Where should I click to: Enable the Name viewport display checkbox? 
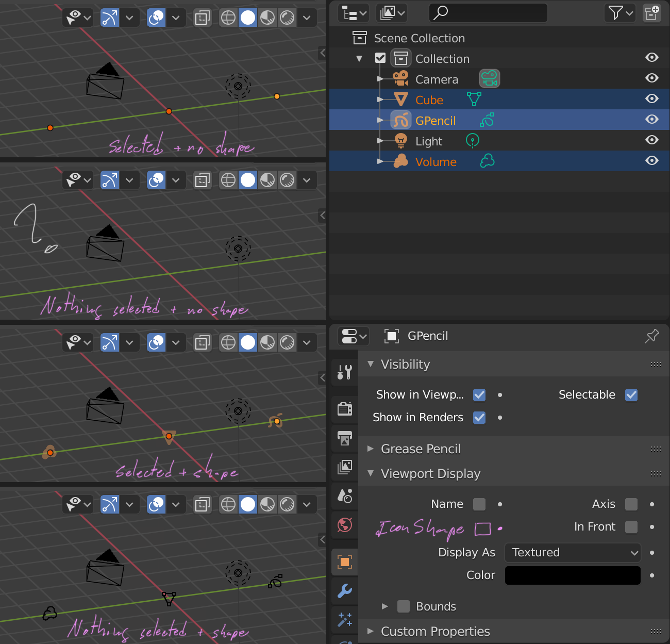point(479,504)
